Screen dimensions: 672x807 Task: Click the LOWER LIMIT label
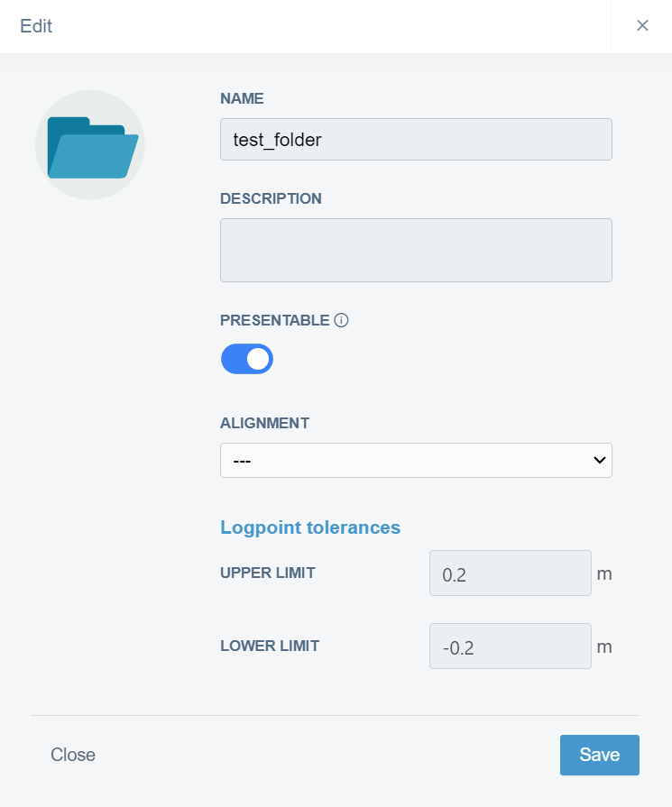coord(269,646)
